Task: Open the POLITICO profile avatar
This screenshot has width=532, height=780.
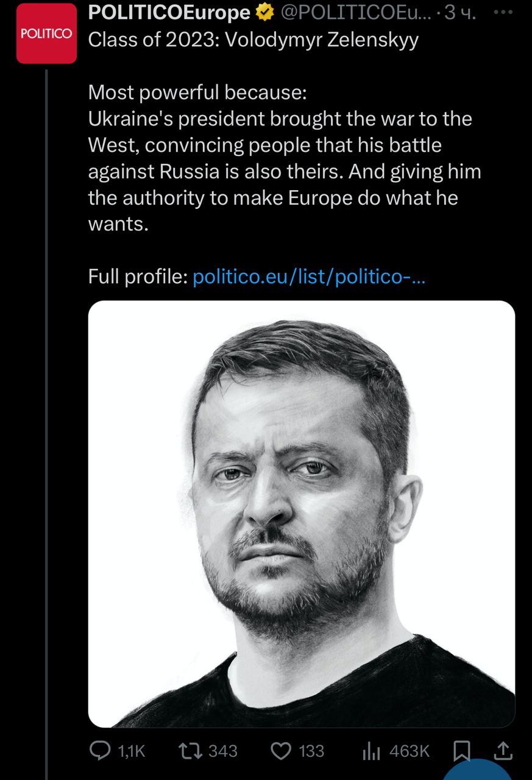Action: (x=46, y=34)
